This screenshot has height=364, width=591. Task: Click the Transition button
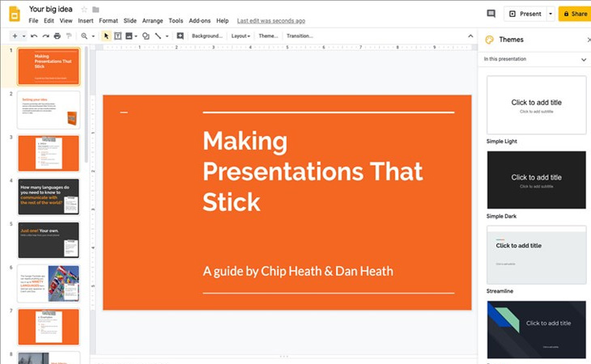tap(300, 36)
